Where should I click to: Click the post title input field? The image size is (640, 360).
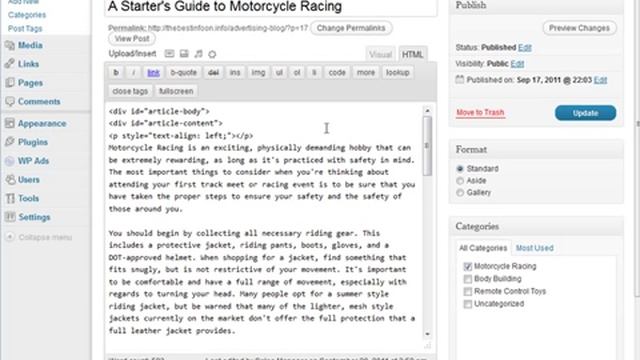[271, 7]
